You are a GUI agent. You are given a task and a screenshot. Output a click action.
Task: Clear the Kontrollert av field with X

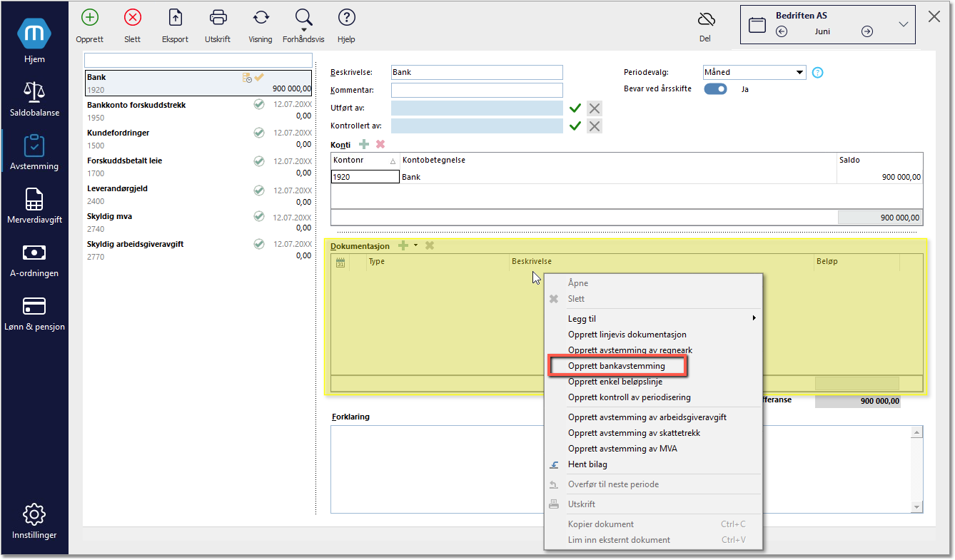coord(595,126)
